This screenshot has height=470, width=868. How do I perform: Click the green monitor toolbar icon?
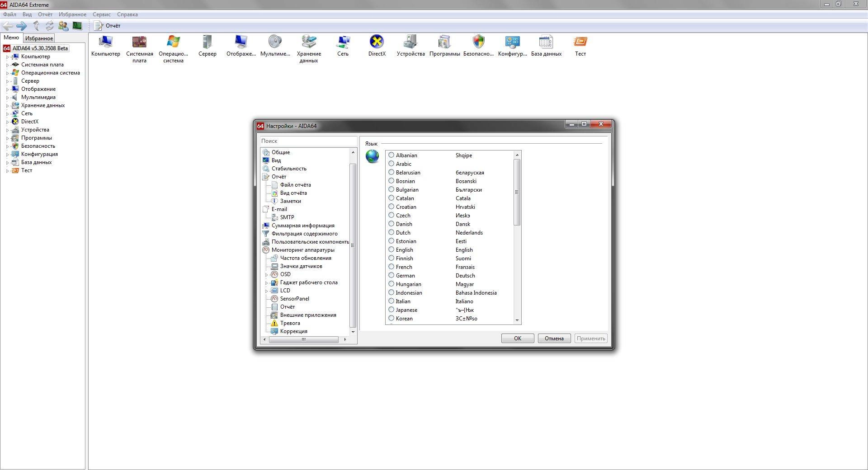77,26
